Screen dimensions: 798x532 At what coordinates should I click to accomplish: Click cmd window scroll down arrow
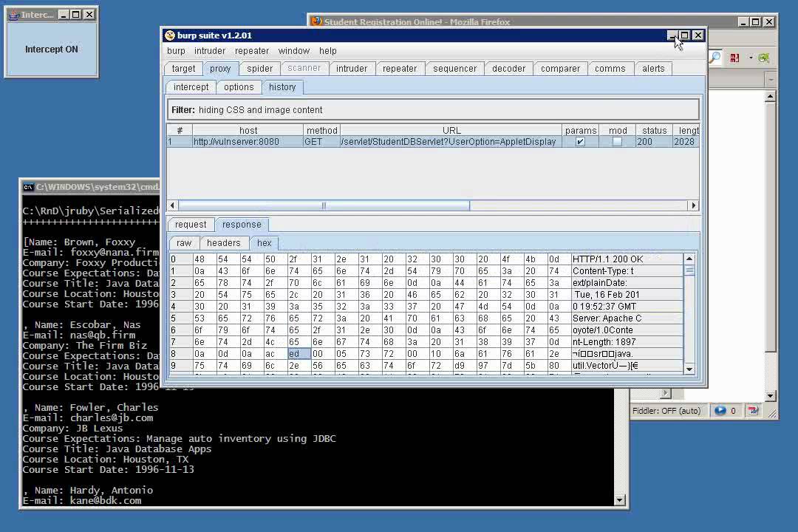[619, 500]
